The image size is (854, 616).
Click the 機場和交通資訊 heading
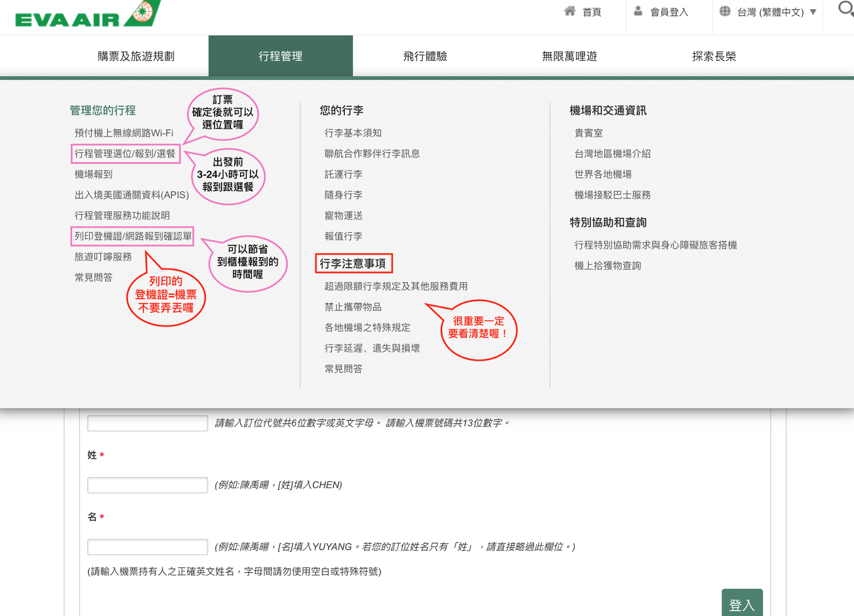608,110
